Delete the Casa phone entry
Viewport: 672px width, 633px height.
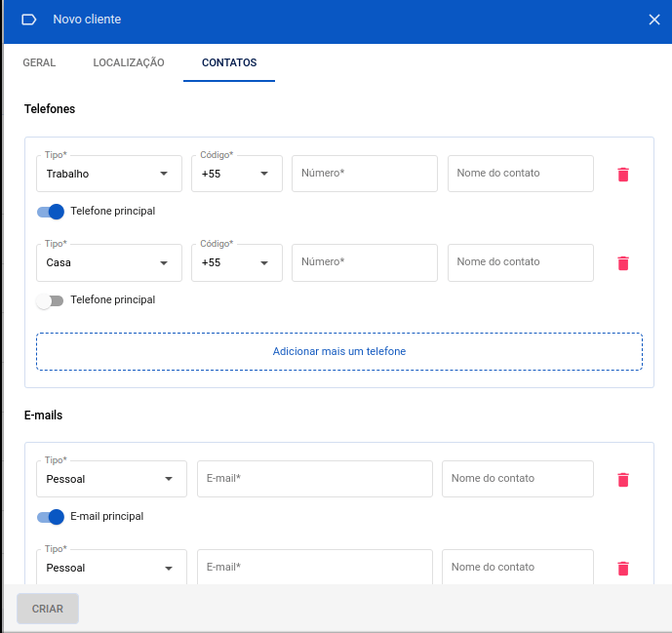tap(623, 263)
